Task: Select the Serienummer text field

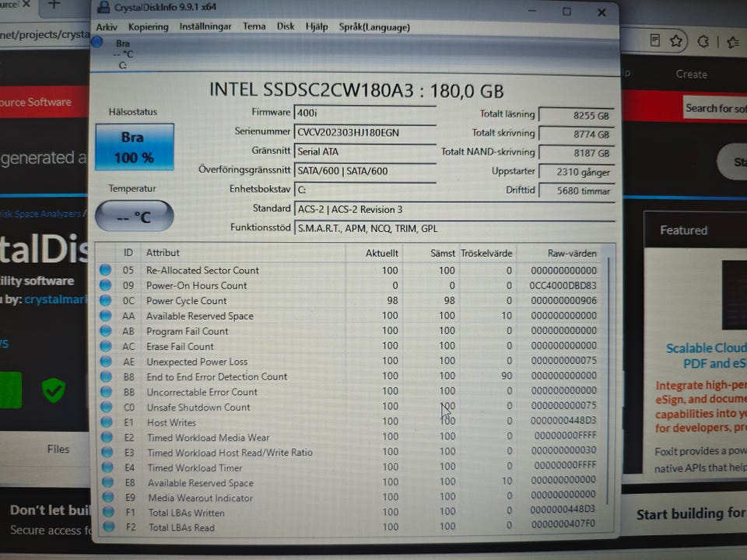Action: (365, 132)
